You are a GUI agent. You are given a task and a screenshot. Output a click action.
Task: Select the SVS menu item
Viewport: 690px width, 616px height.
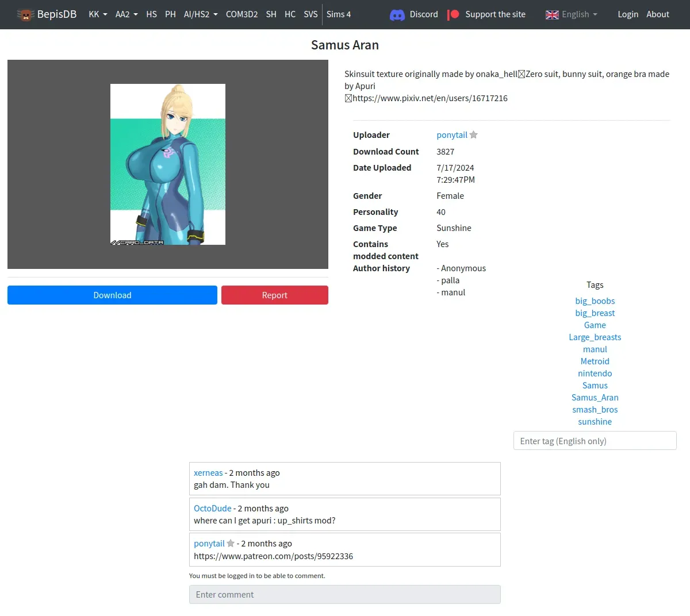tap(310, 14)
